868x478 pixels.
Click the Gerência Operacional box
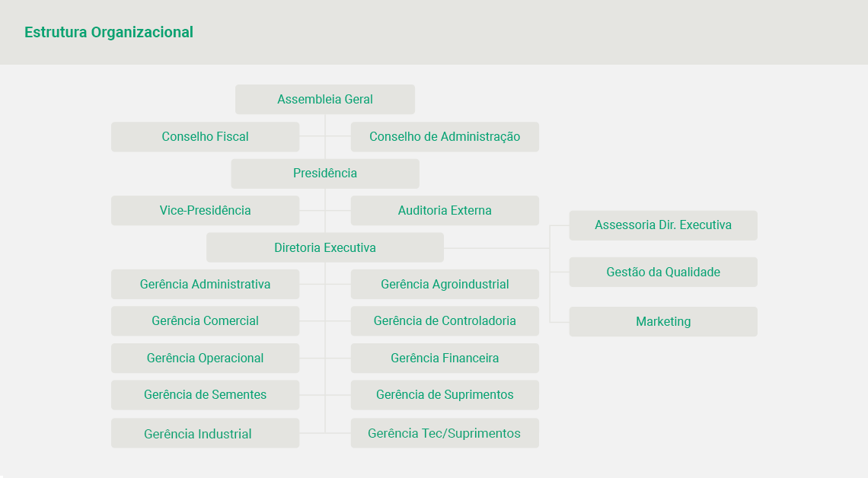(x=206, y=358)
